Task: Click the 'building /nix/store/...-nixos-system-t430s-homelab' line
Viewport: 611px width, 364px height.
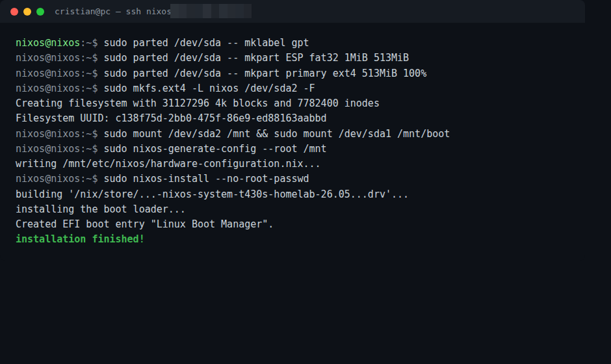Action: [x=212, y=194]
